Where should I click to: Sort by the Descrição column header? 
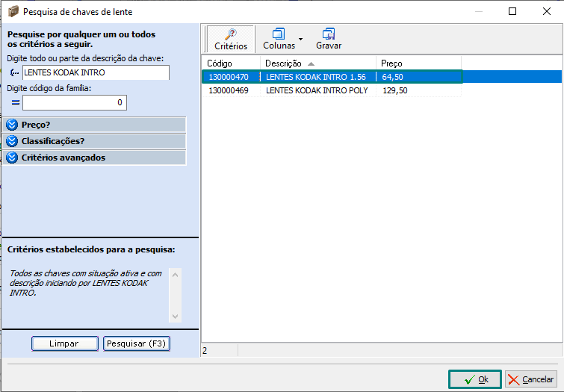coord(318,63)
